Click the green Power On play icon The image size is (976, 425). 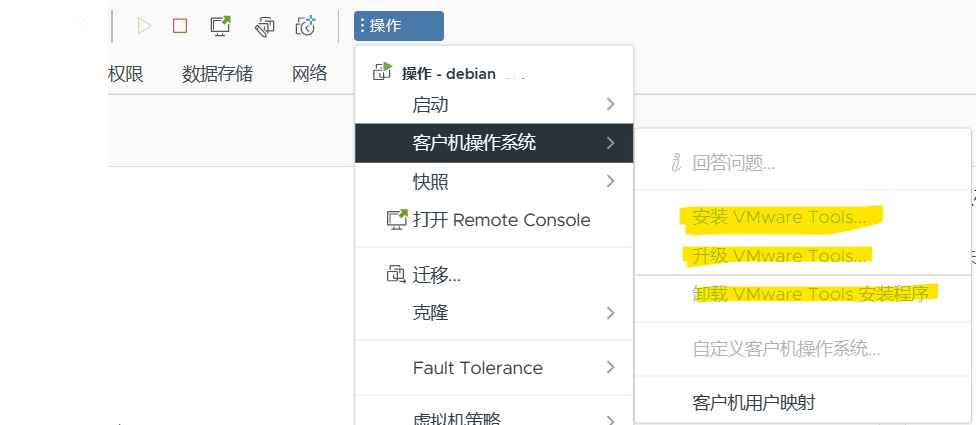point(144,26)
